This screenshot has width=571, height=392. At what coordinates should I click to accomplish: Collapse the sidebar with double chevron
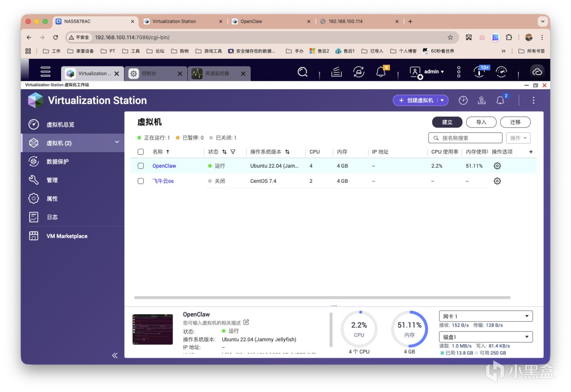click(x=115, y=355)
